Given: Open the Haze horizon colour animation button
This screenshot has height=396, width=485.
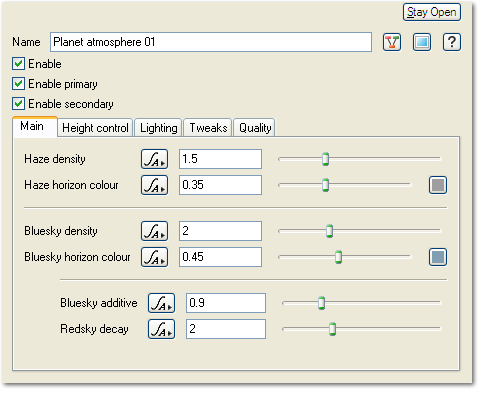Looking at the screenshot, I should pos(154,185).
